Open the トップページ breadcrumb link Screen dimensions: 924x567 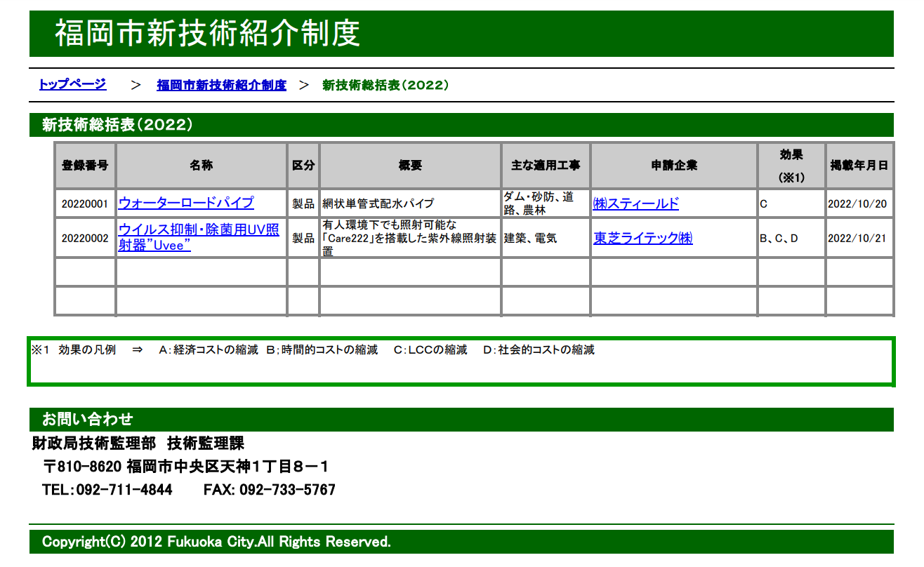coord(72,84)
